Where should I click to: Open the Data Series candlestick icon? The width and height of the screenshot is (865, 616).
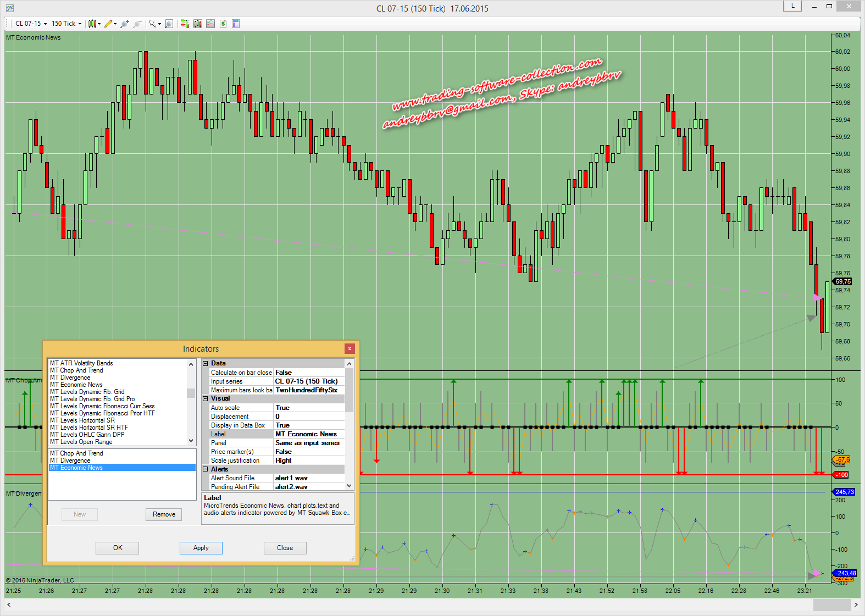coord(198,24)
